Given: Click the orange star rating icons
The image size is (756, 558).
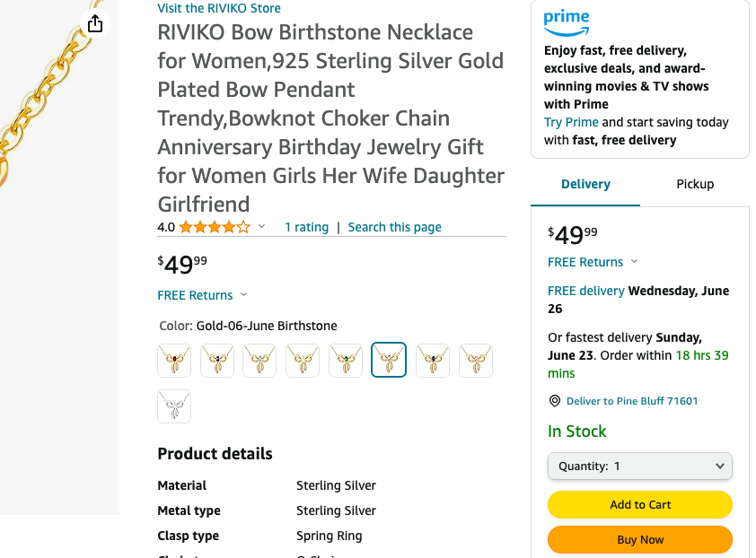Looking at the screenshot, I should (215, 227).
